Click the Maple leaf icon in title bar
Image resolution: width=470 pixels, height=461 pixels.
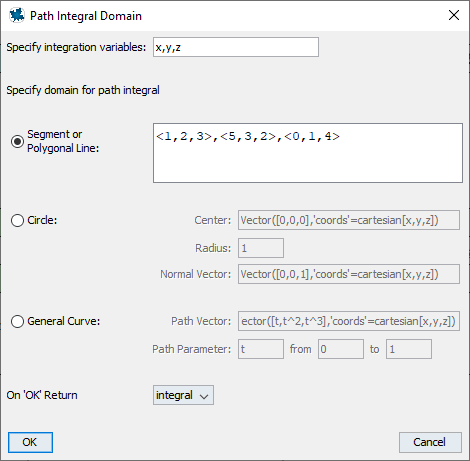(x=17, y=16)
